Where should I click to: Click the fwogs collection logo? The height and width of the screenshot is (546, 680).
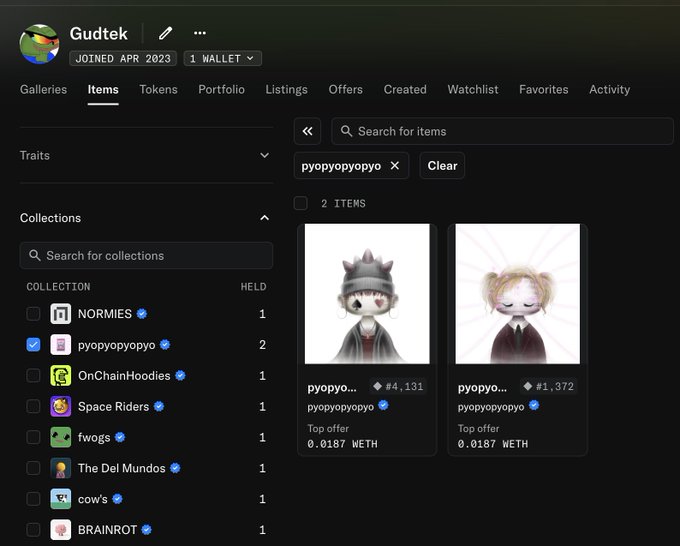pyautogui.click(x=61, y=437)
